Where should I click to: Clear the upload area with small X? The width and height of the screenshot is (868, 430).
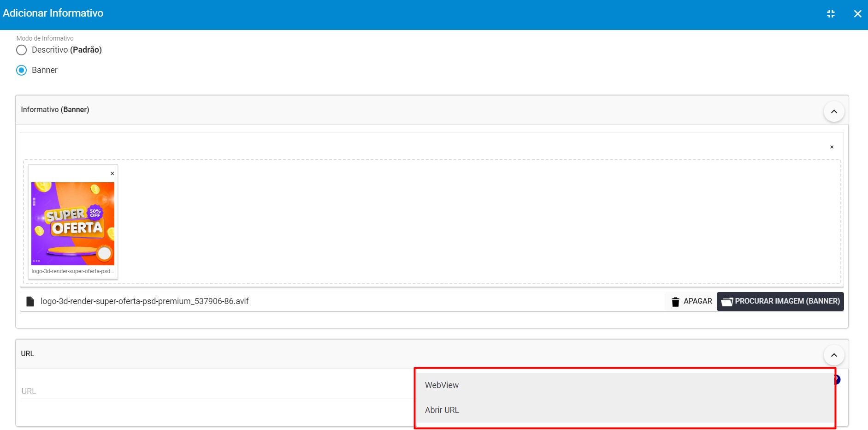click(832, 147)
